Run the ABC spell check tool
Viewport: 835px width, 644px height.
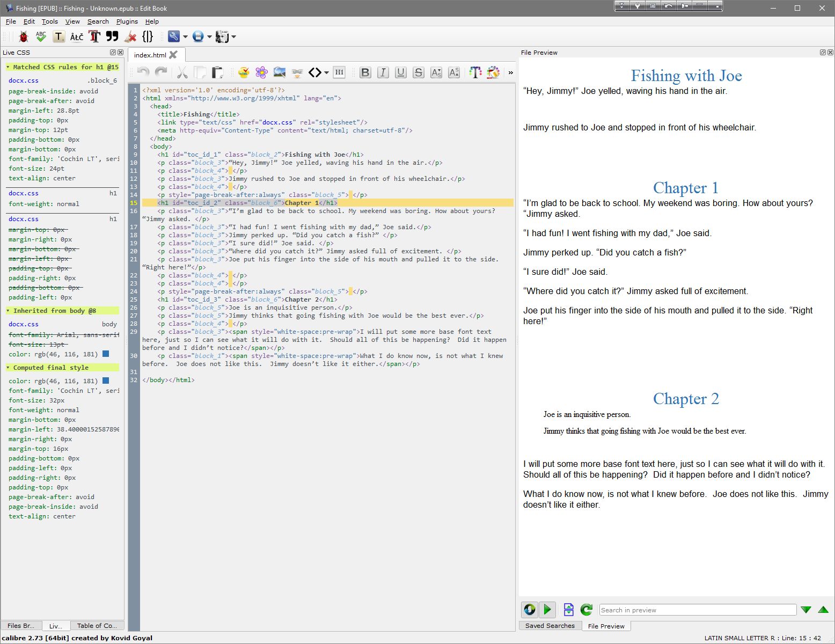[x=41, y=36]
